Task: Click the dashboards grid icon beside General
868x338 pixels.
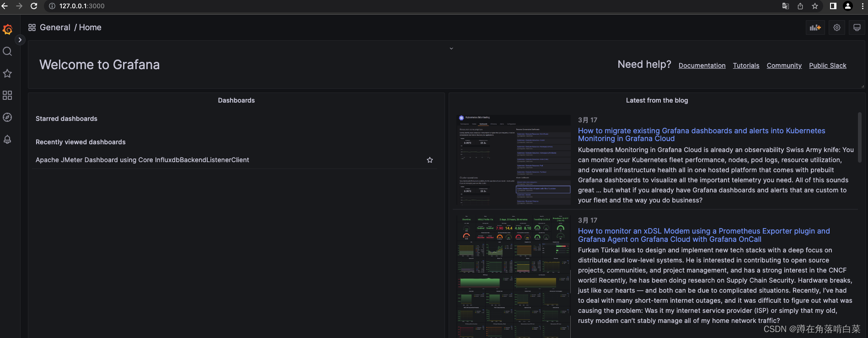Action: 32,27
